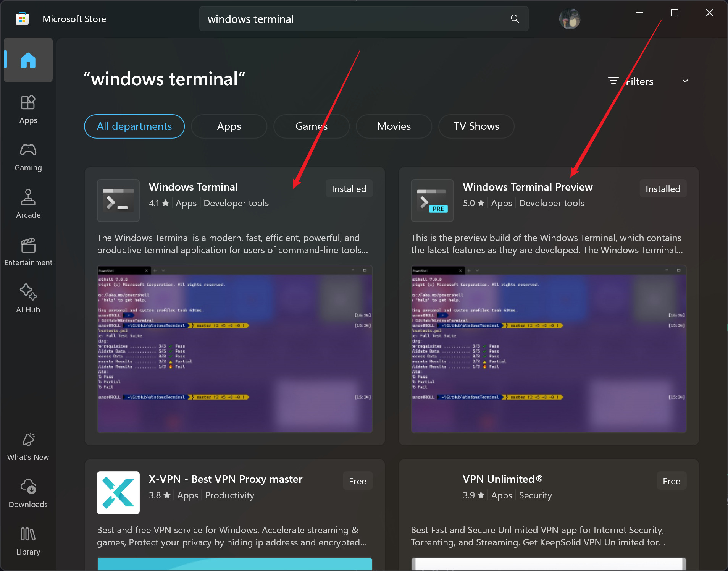Image resolution: width=728 pixels, height=571 pixels.
Task: Open AI Hub in the sidebar
Action: (28, 299)
